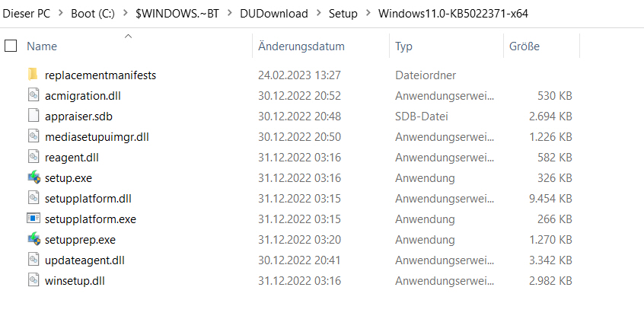Click the setupprep.exe shield icon
Viewport: 644px width, 316px height.
33,239
